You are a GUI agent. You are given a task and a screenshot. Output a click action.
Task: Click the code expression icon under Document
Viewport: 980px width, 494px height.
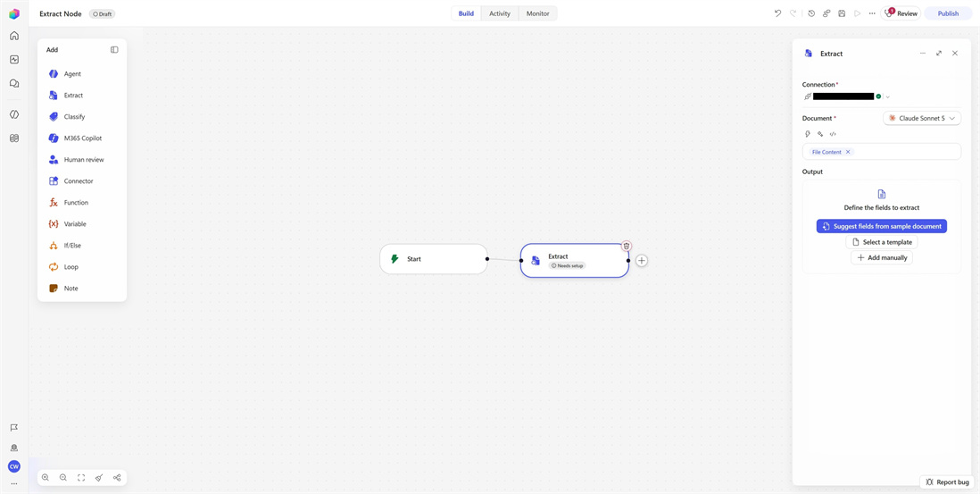click(833, 134)
